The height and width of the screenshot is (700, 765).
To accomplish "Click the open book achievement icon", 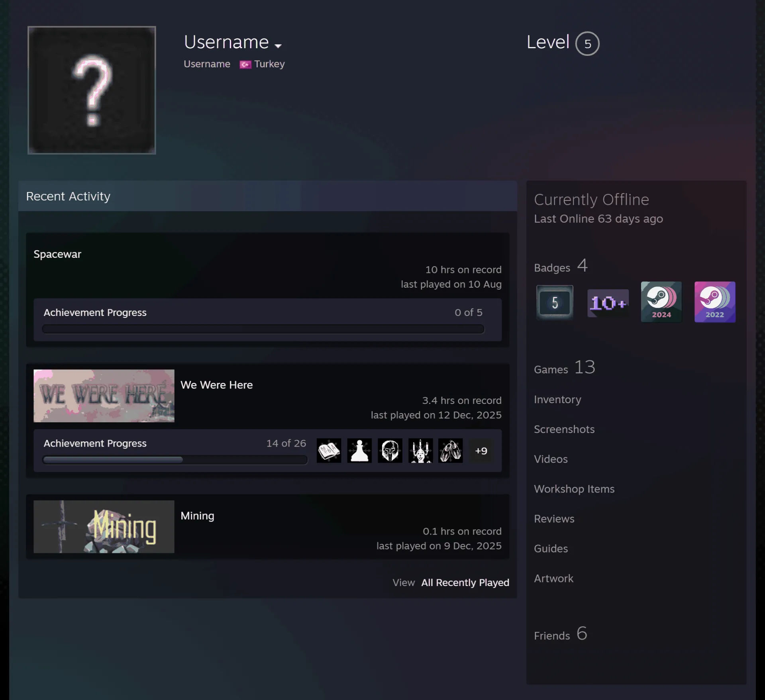I will 329,451.
